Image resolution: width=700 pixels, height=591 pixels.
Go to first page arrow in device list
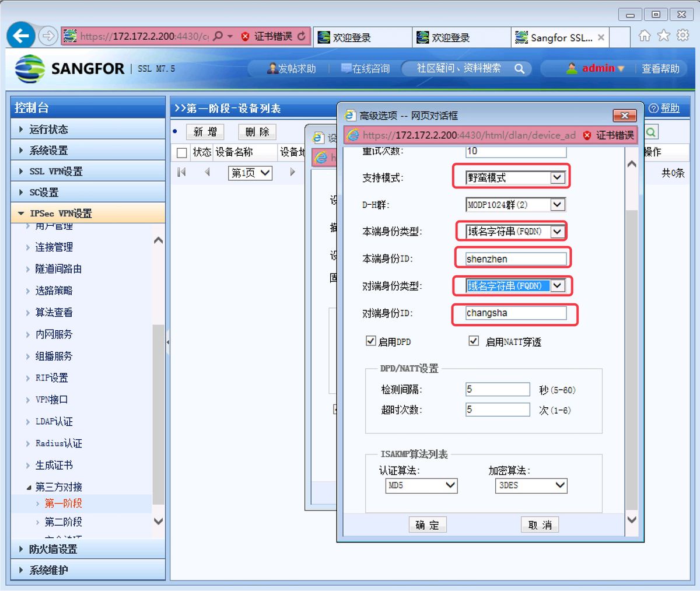[182, 172]
